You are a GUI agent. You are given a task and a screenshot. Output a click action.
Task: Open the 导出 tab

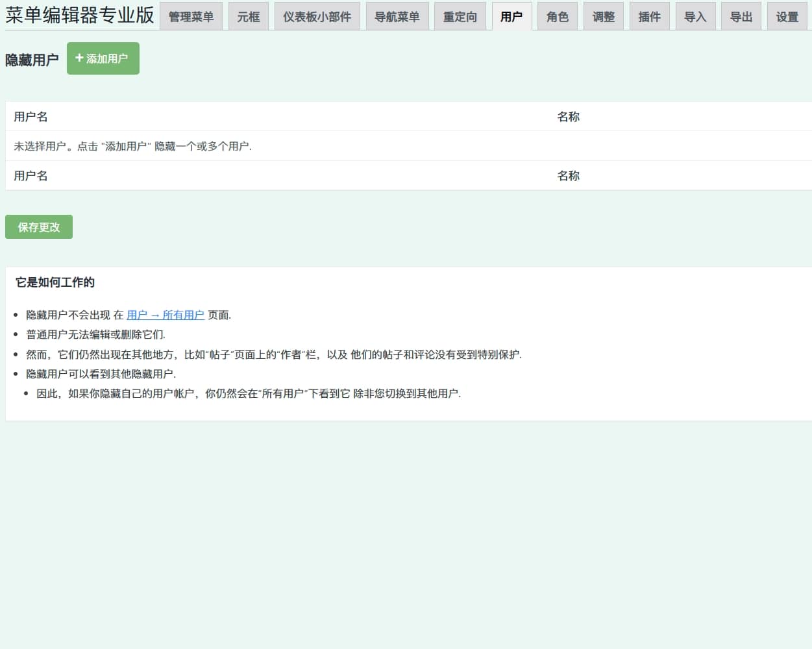click(x=741, y=17)
